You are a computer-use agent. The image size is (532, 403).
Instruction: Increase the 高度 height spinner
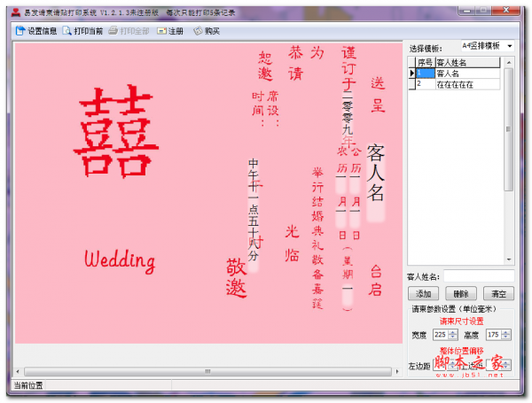point(506,332)
